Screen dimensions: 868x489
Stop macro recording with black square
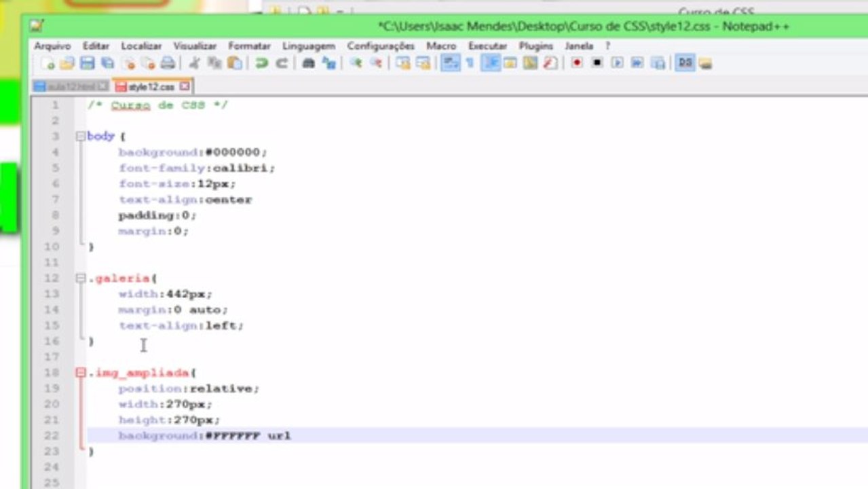[x=597, y=63]
